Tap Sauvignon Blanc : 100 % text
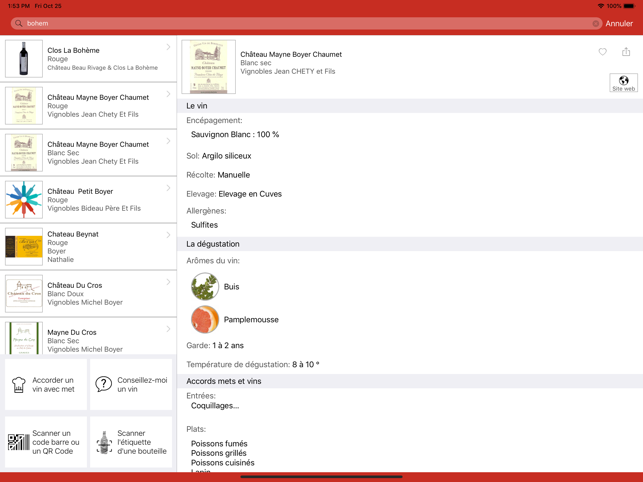Viewport: 643px width, 482px height. click(235, 135)
